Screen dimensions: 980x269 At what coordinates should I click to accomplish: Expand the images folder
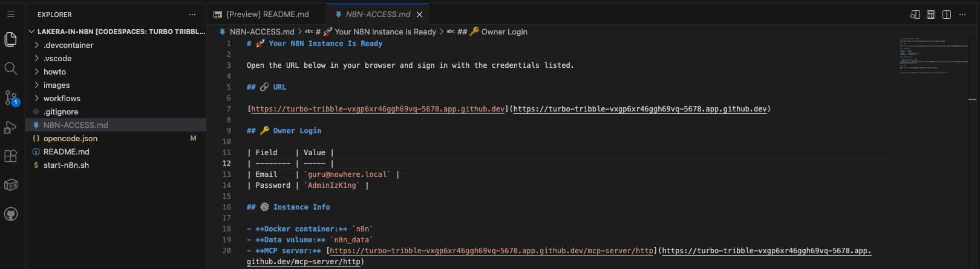(116, 85)
